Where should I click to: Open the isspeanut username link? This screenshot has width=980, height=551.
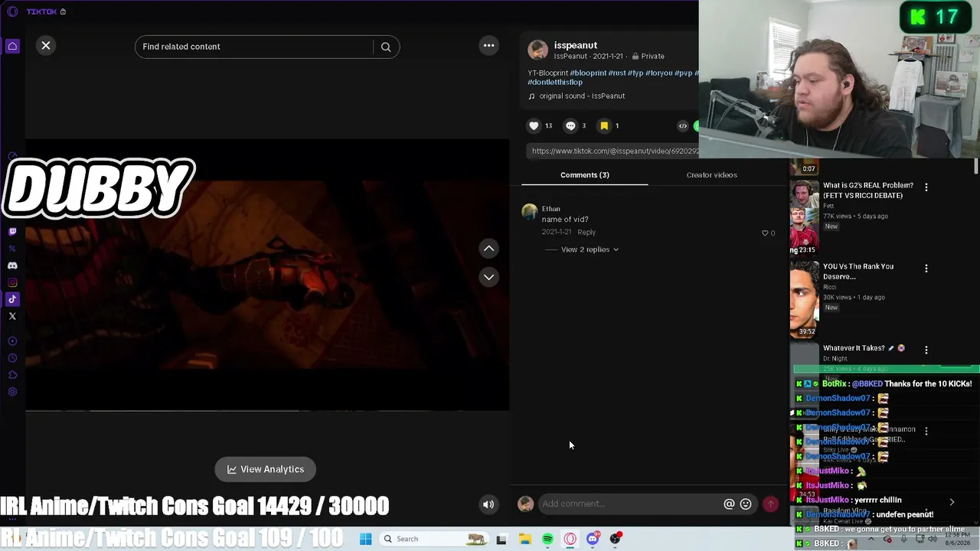click(576, 45)
